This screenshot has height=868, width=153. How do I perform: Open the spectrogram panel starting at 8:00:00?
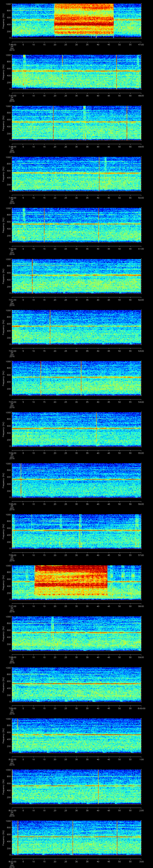76,736
